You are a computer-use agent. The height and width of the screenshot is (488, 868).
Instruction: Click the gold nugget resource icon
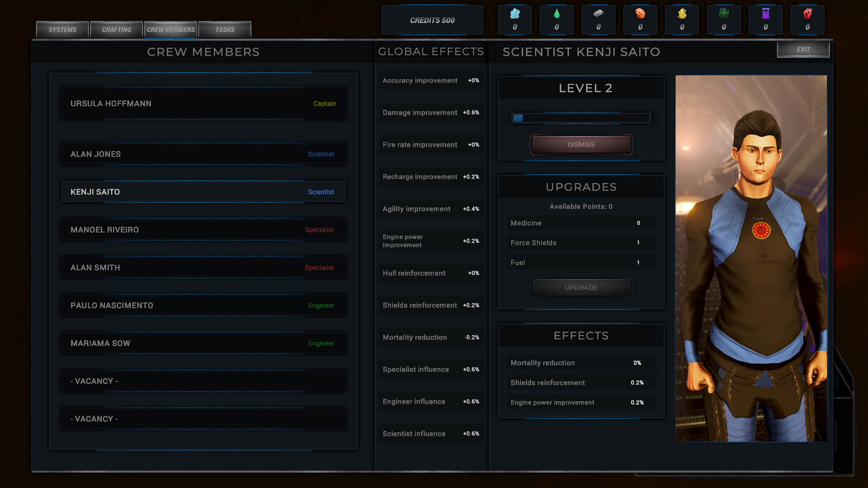[682, 14]
